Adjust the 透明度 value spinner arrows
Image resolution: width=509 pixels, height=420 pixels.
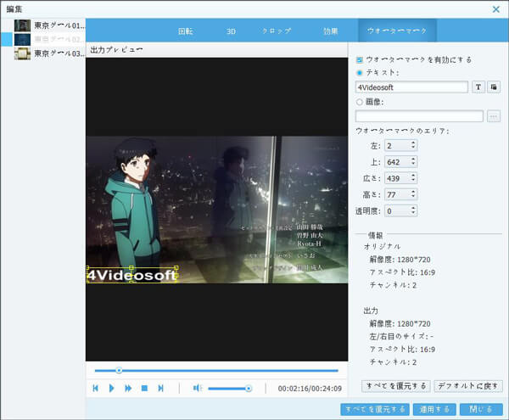click(413, 210)
